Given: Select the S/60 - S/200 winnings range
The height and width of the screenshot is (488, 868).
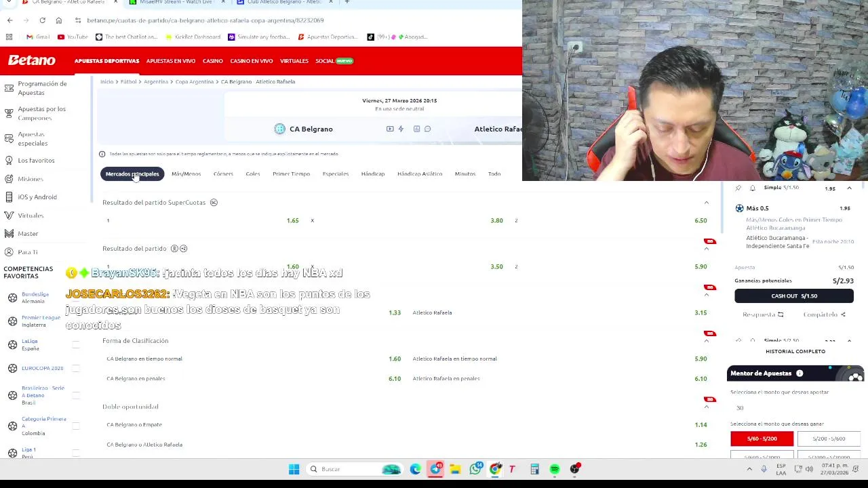Looking at the screenshot, I should click(762, 439).
